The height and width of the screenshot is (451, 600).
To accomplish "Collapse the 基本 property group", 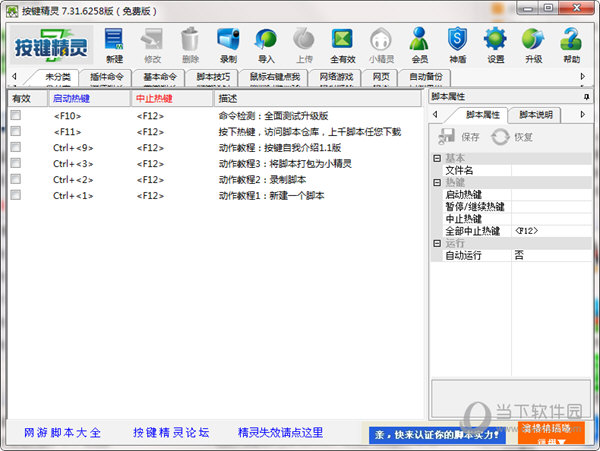I will [437, 158].
